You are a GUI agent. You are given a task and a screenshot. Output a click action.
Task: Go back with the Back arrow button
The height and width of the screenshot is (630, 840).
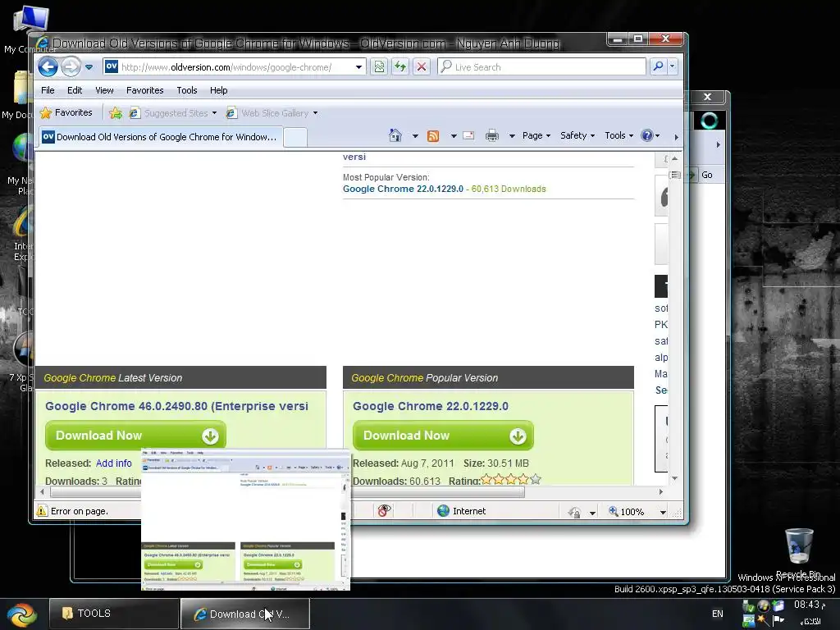point(48,67)
